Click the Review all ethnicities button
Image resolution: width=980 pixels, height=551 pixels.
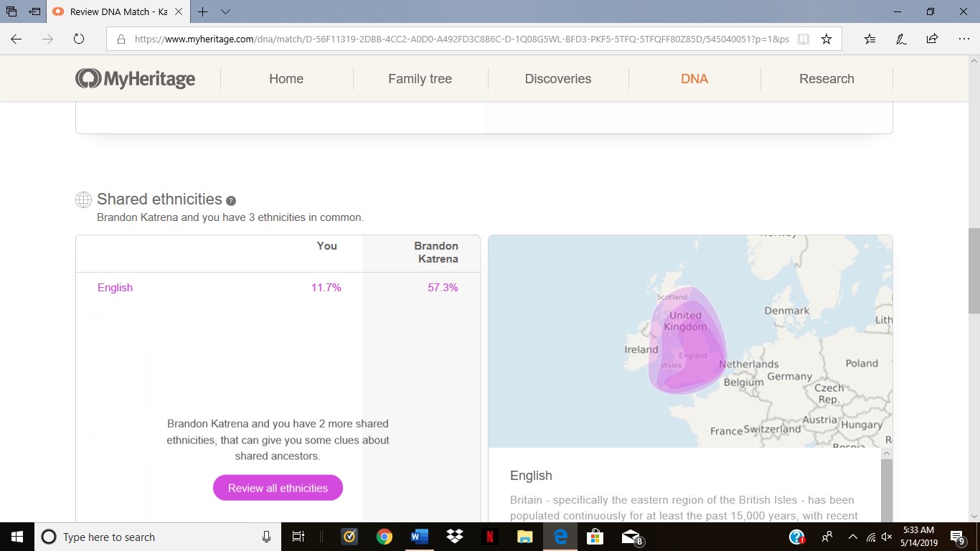click(278, 488)
